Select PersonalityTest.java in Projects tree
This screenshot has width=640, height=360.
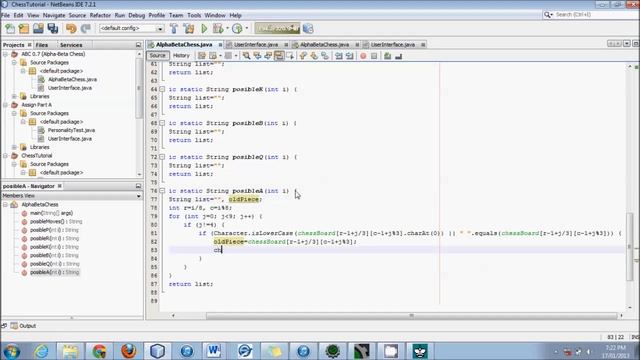[71, 130]
